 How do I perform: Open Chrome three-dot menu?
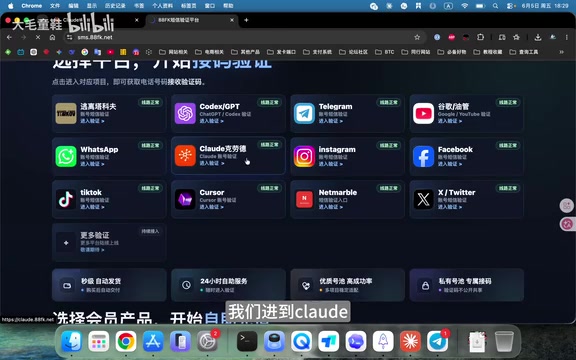coord(567,37)
